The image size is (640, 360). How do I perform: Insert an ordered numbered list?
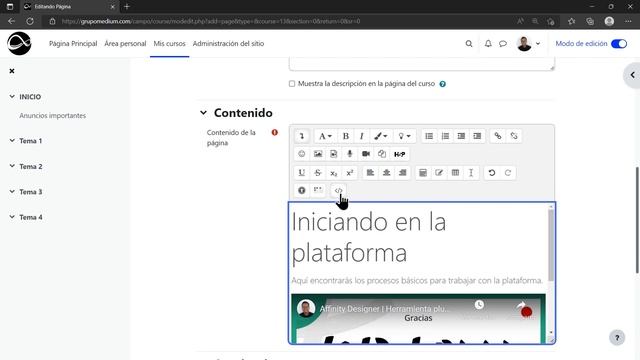tap(445, 136)
